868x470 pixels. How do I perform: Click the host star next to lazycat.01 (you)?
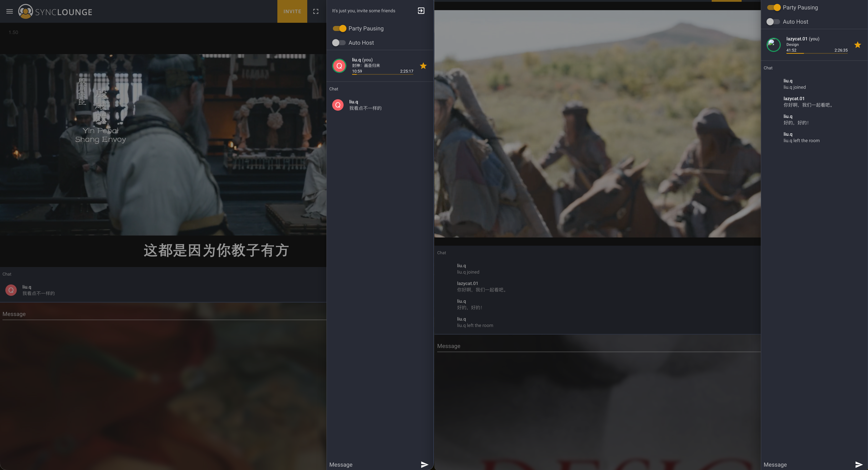(857, 45)
